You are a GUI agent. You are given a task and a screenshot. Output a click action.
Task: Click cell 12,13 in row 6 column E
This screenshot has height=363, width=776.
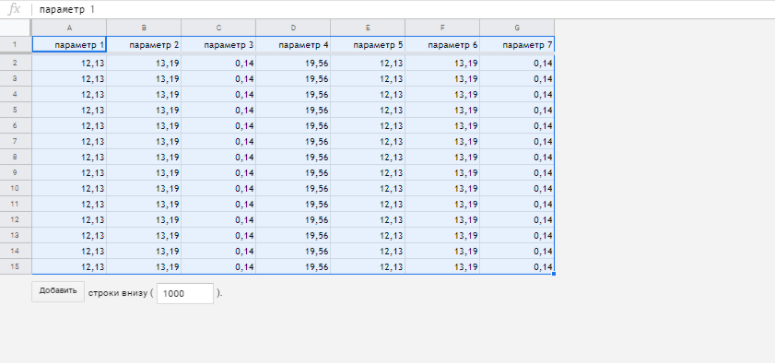368,126
